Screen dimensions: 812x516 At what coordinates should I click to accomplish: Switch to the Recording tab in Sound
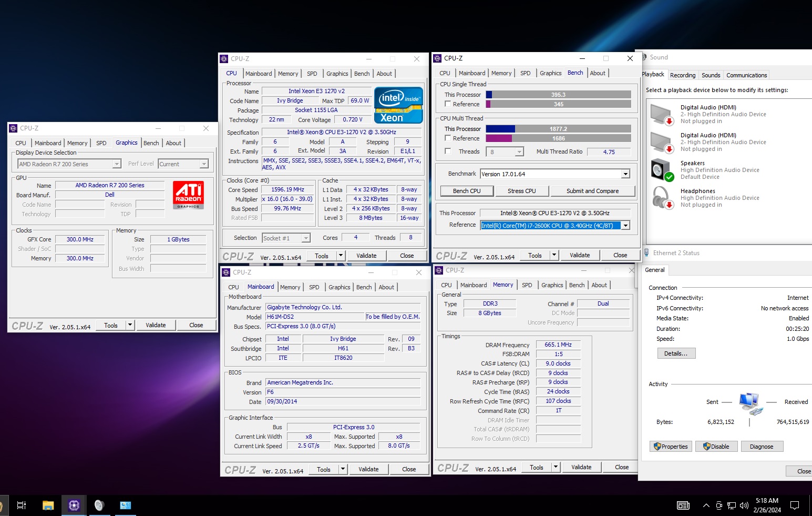682,75
